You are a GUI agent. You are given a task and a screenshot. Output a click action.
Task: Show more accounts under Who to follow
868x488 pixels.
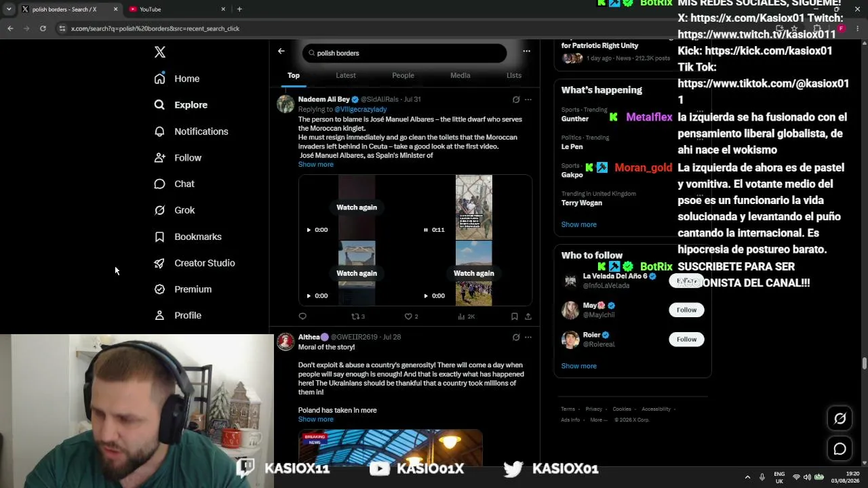(579, 366)
